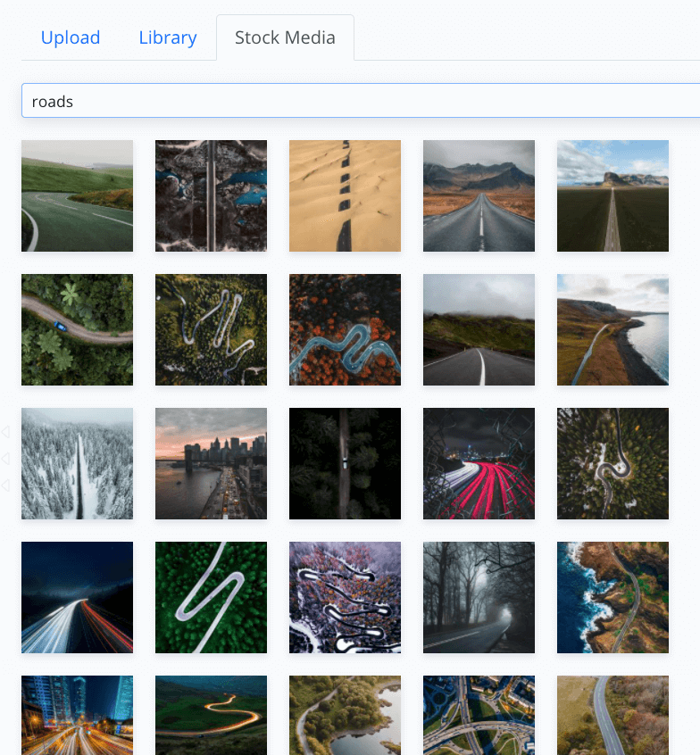Choose the highway interchange aerial photo

coord(479,716)
